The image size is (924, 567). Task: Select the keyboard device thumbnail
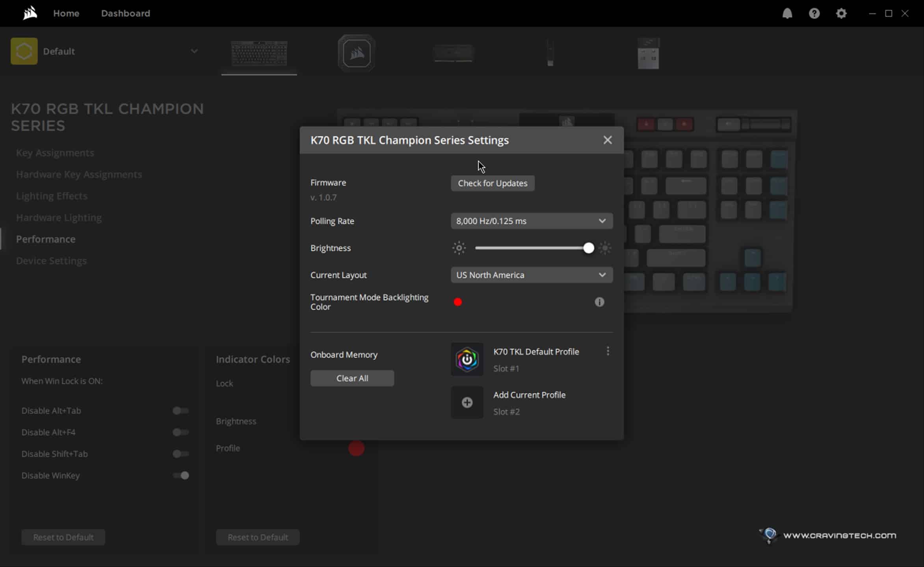click(259, 53)
